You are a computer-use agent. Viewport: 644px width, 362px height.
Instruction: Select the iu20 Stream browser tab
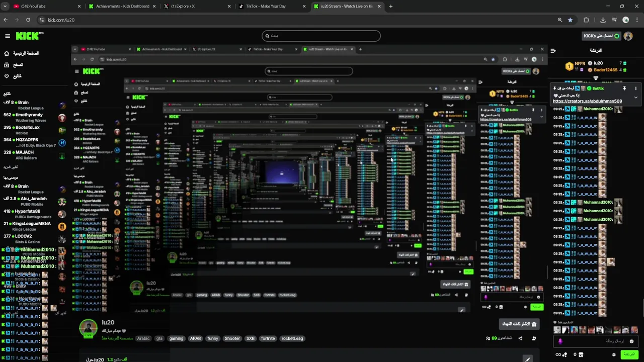(347, 6)
